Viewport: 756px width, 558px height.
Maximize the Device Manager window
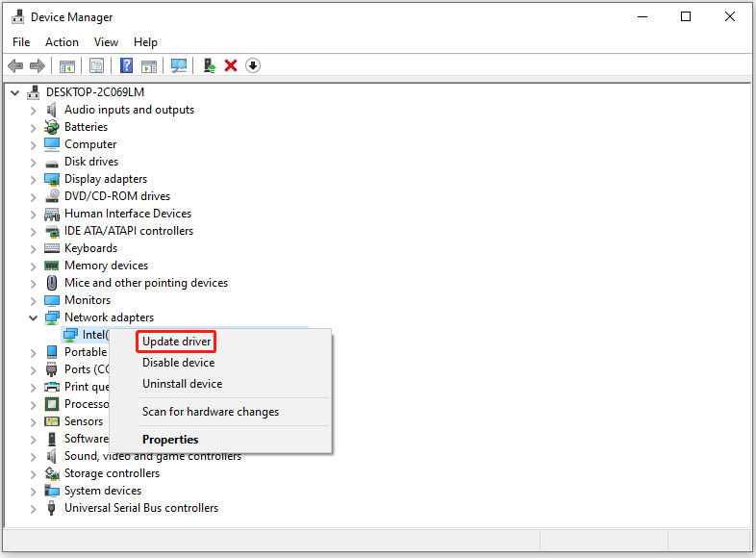pos(686,16)
